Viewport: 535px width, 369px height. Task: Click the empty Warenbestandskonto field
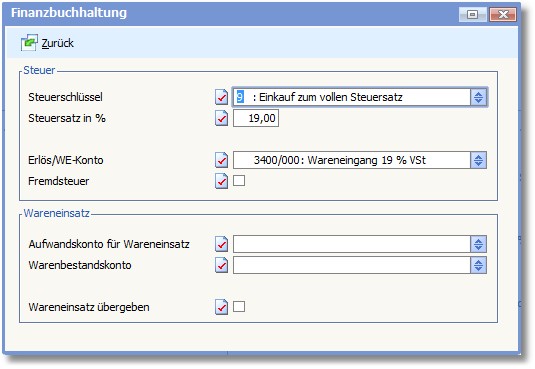[x=352, y=265]
